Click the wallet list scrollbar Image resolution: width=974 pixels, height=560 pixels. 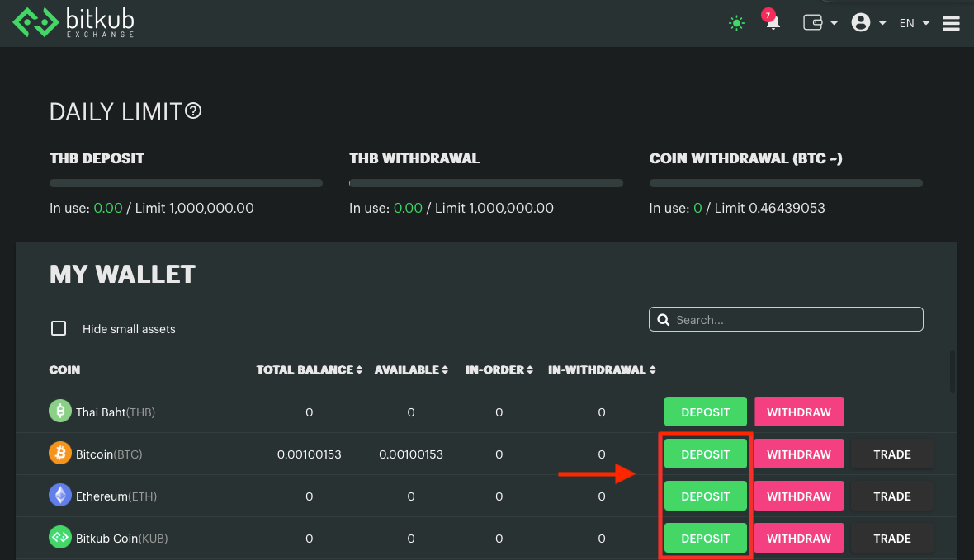pos(953,371)
